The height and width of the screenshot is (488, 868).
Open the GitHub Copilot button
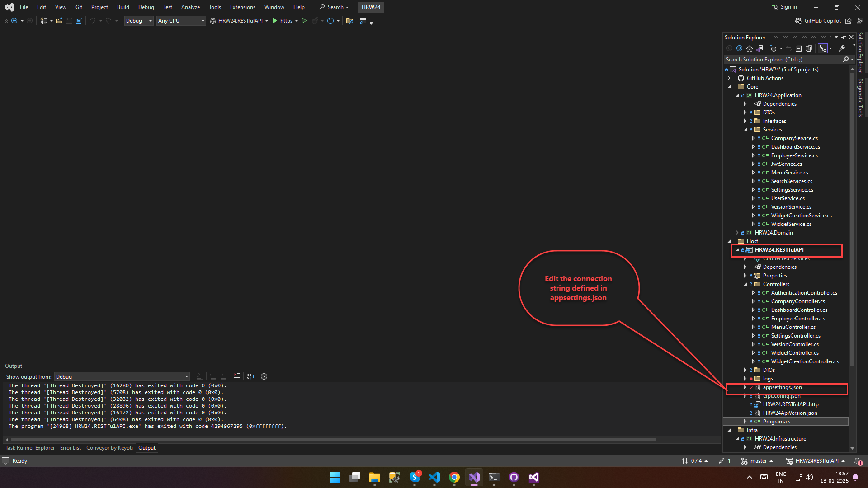[818, 21]
